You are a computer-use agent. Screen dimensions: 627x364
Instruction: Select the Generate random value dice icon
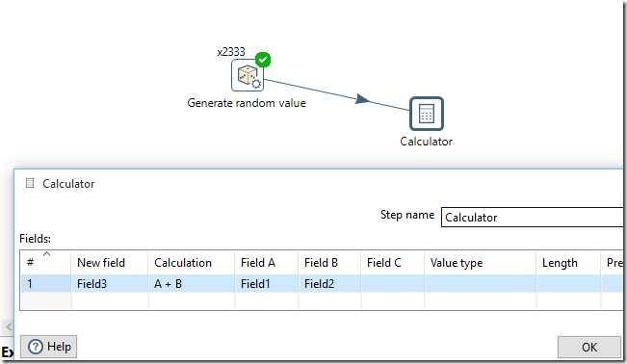pyautogui.click(x=248, y=75)
